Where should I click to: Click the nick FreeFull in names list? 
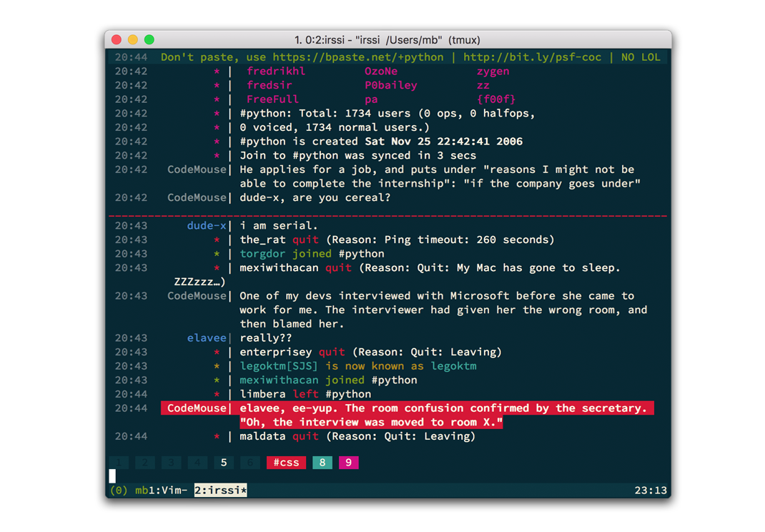coord(272,99)
